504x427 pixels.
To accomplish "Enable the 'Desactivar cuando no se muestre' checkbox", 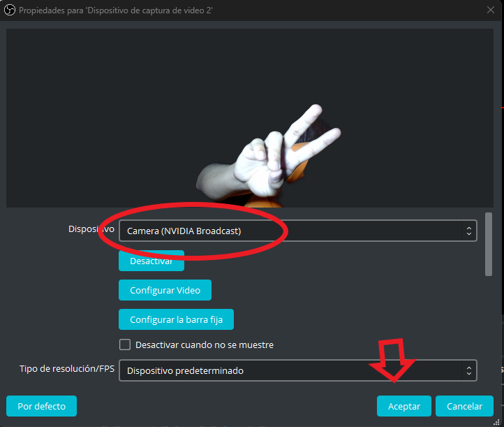I will click(x=125, y=345).
